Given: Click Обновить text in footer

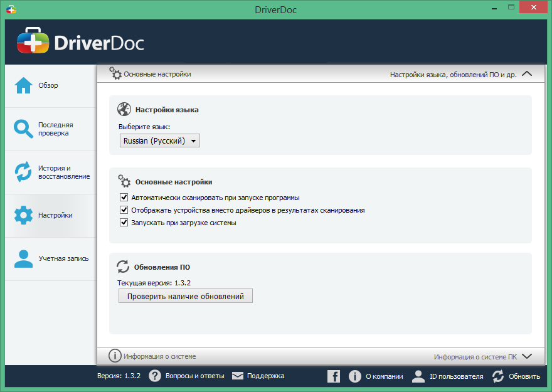Looking at the screenshot, I should pos(524,376).
